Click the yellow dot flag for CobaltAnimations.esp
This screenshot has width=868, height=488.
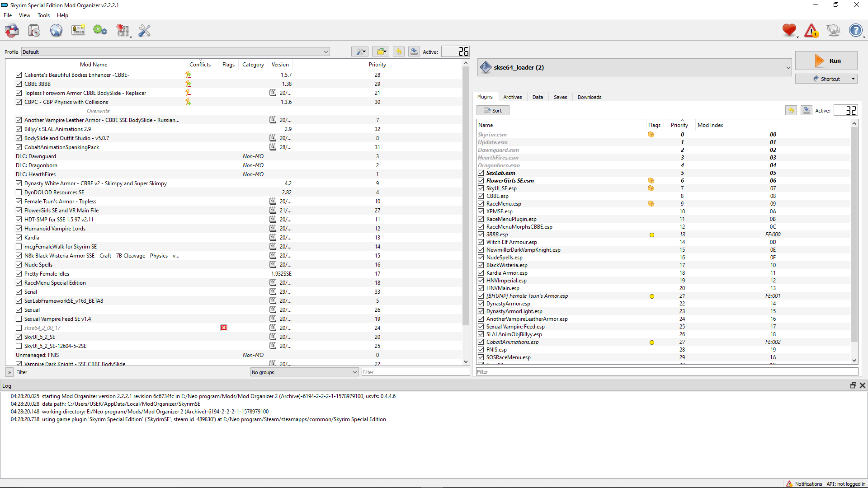[652, 342]
